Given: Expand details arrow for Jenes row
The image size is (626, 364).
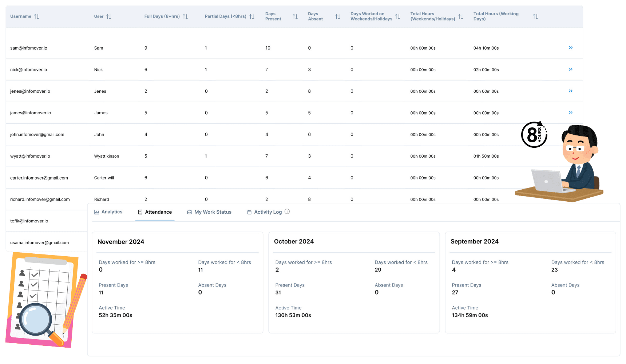Looking at the screenshot, I should point(571,91).
